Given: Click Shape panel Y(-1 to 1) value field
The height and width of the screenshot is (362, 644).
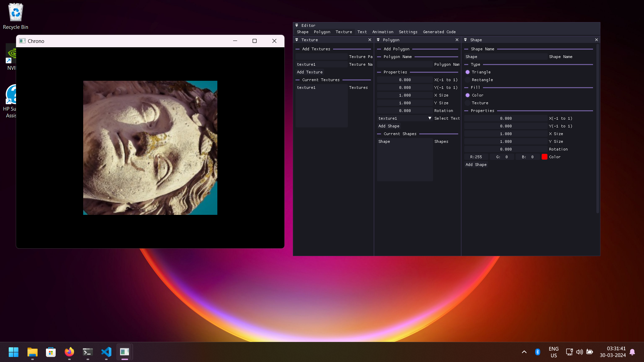Looking at the screenshot, I should click(506, 126).
